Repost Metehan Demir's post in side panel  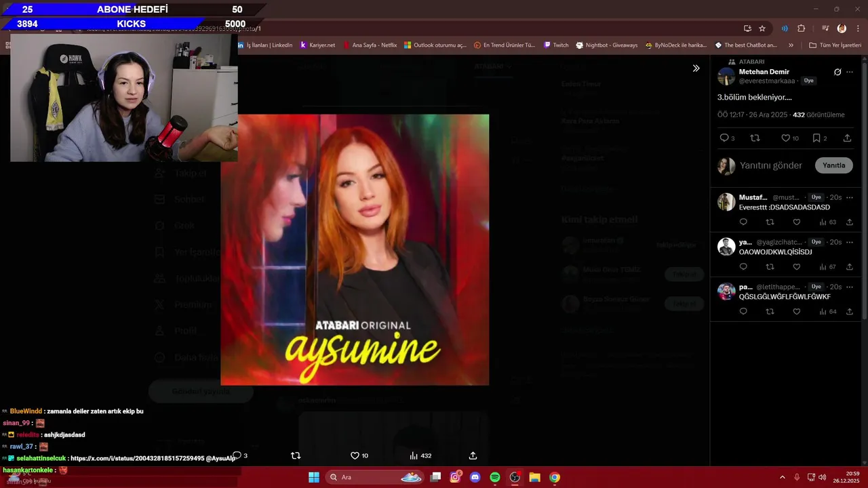(x=755, y=138)
